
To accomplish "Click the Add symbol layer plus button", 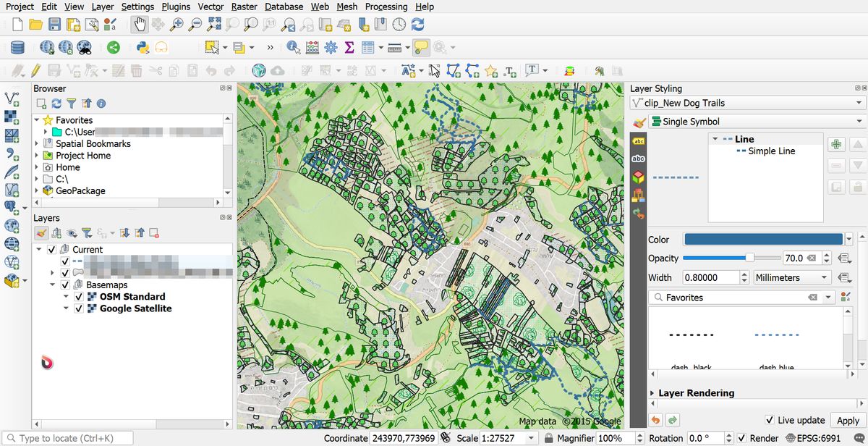I will pyautogui.click(x=836, y=145).
